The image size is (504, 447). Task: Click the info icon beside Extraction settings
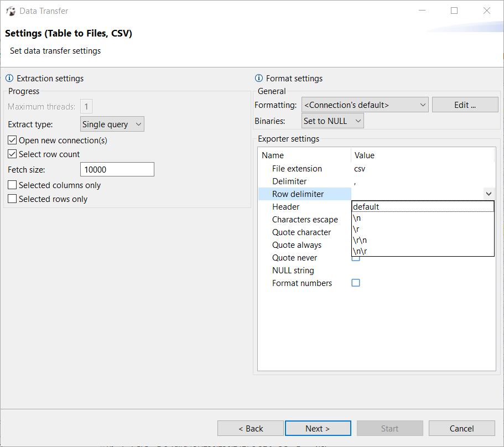pos(9,78)
